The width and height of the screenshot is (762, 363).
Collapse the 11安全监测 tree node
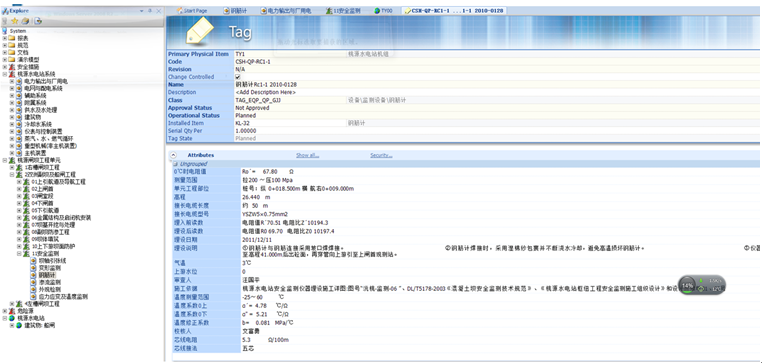tap(19, 254)
